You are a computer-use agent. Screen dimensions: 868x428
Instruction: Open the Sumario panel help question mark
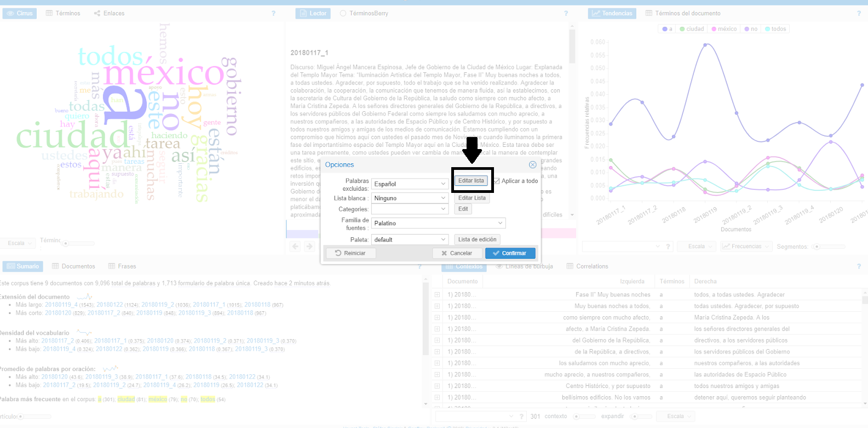point(420,267)
